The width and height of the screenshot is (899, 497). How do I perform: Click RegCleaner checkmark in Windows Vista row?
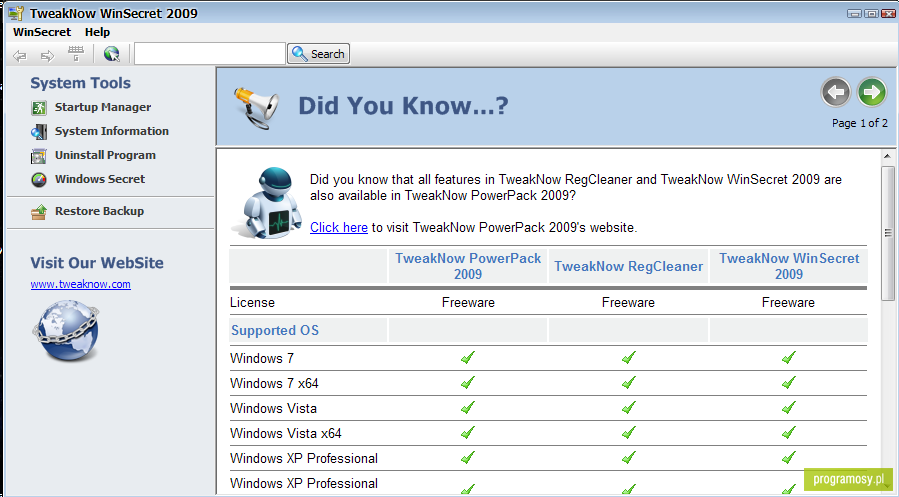point(629,408)
